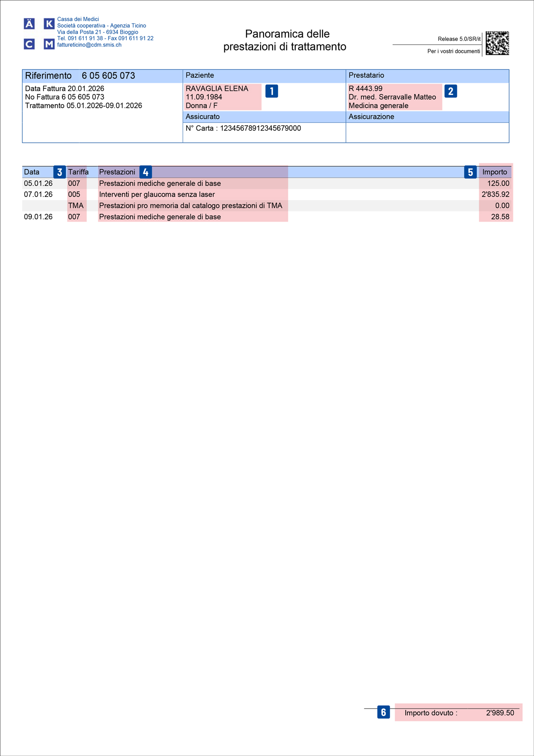Click the N° Carta insured card number
The width and height of the screenshot is (534, 756).
click(243, 128)
